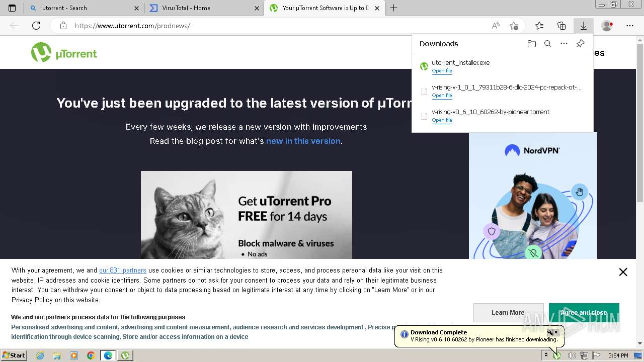
Task: Pin the Downloads panel
Action: tap(580, 44)
